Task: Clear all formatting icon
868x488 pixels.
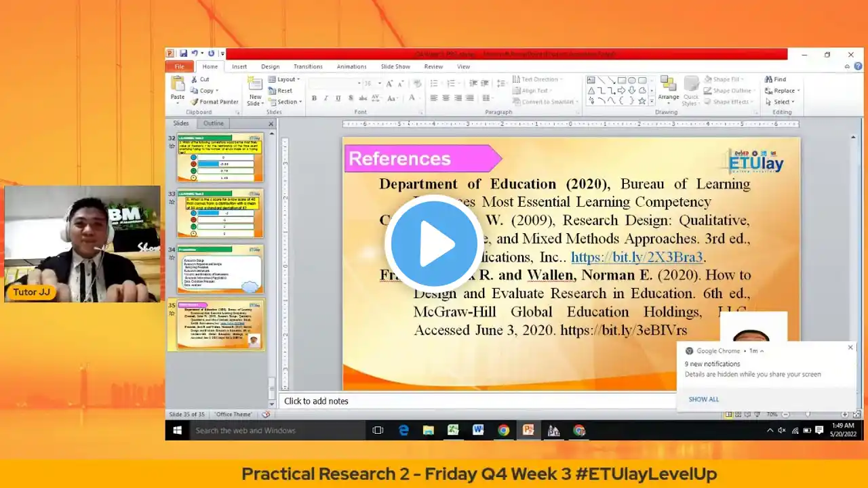Action: tap(416, 83)
